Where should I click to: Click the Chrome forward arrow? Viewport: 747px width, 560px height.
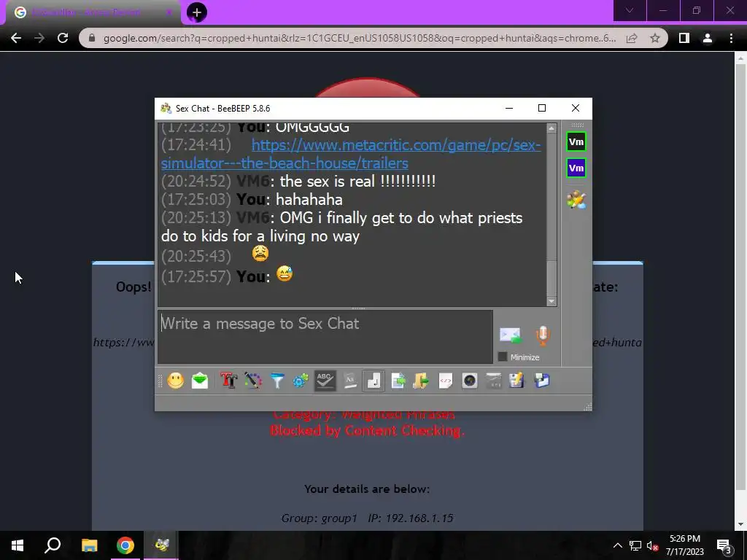(39, 38)
